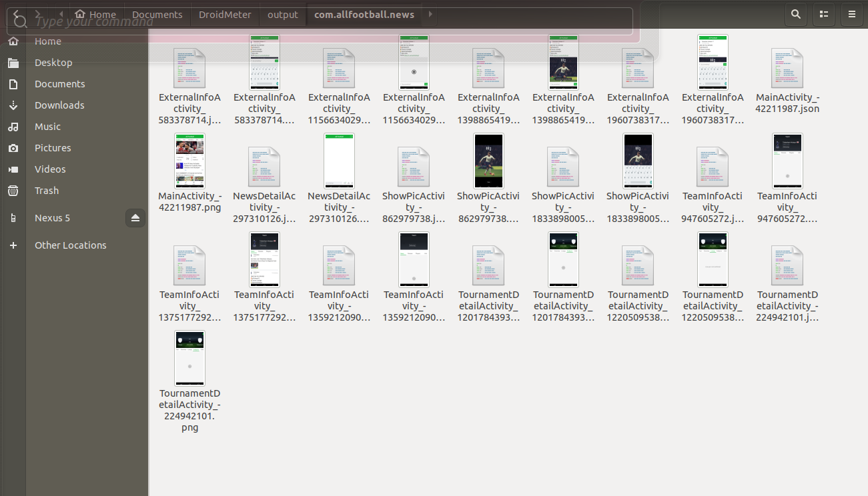Viewport: 868px width, 496px height.
Task: Click the search magnifier icon in toolbar
Action: click(x=795, y=14)
